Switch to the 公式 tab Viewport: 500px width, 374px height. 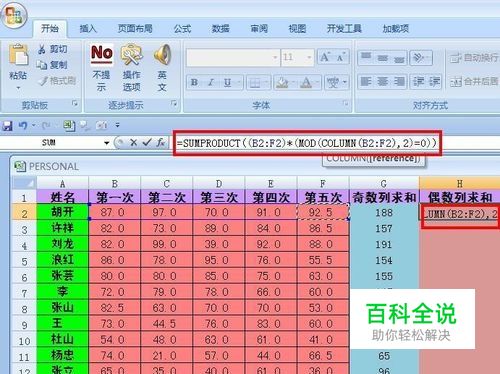(182, 29)
